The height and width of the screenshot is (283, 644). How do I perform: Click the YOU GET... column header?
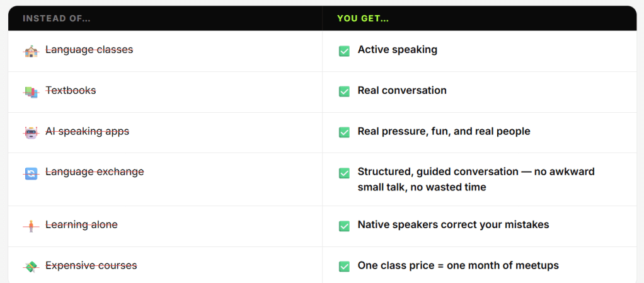(363, 18)
